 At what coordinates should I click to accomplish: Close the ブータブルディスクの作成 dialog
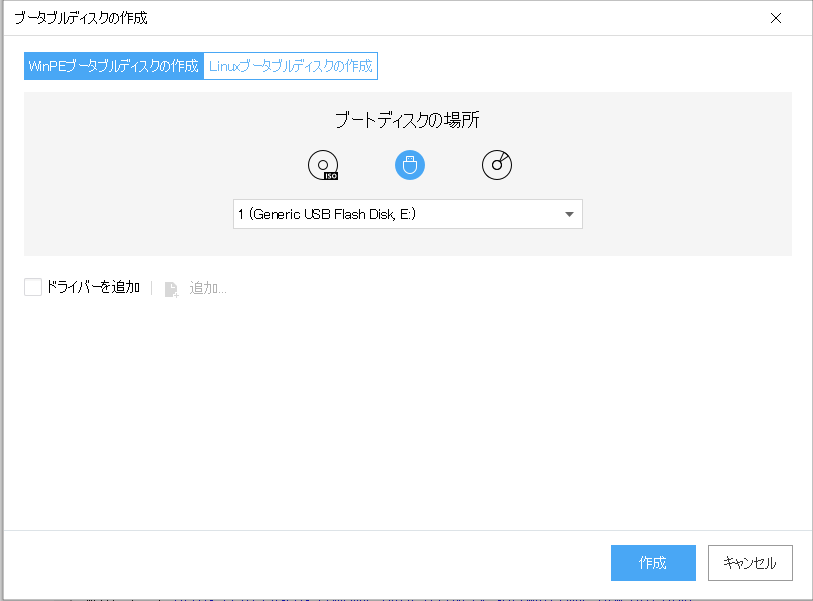pyautogui.click(x=776, y=18)
